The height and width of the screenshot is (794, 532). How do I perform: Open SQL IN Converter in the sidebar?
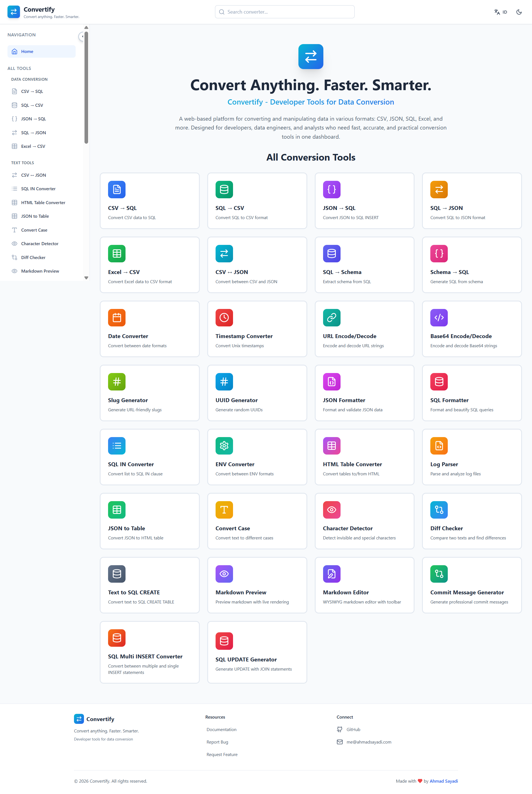pyautogui.click(x=41, y=189)
